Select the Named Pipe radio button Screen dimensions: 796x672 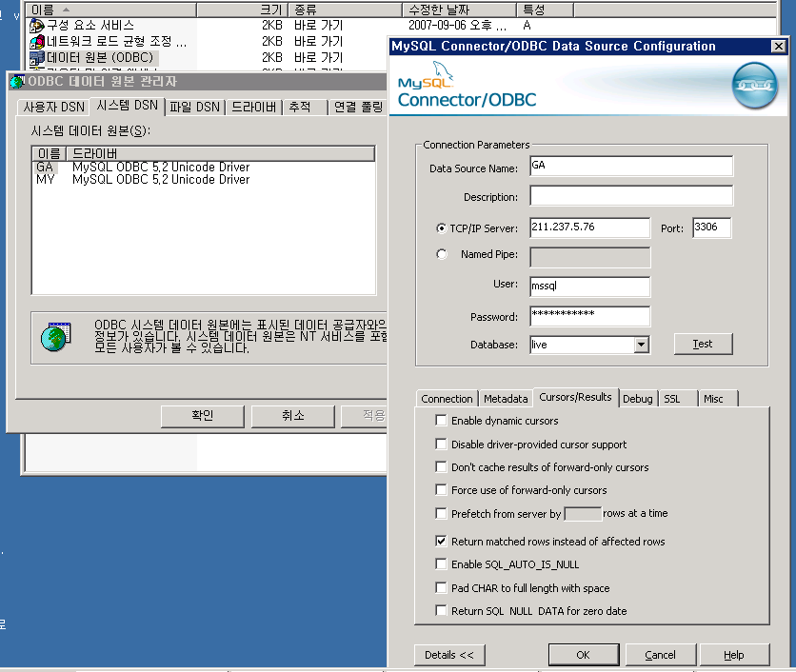442,254
